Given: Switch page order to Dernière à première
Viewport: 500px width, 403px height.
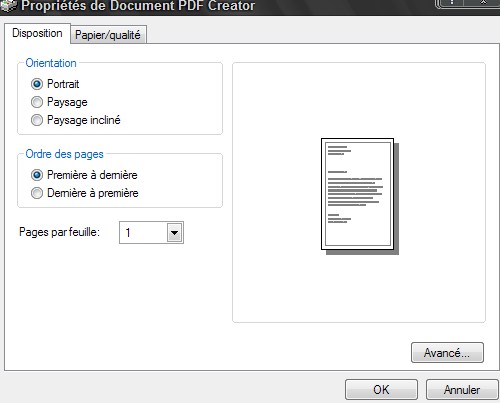Looking at the screenshot, I should tap(37, 193).
